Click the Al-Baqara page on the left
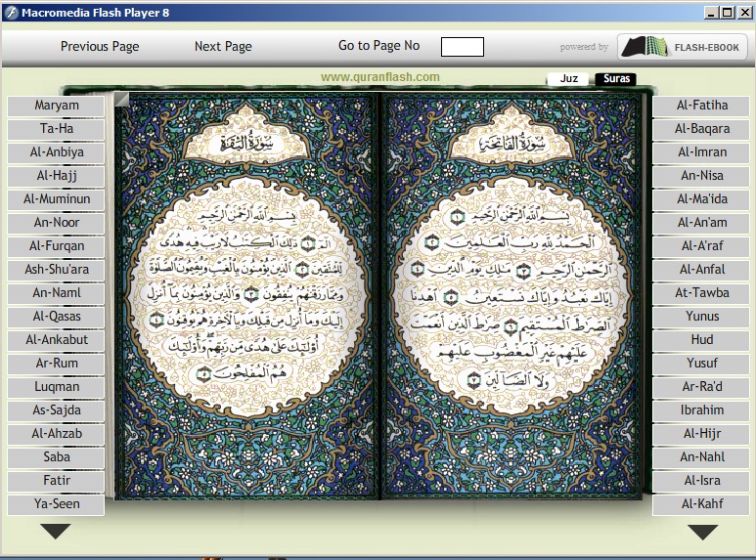Screen dimensions: 756x560 point(246,296)
